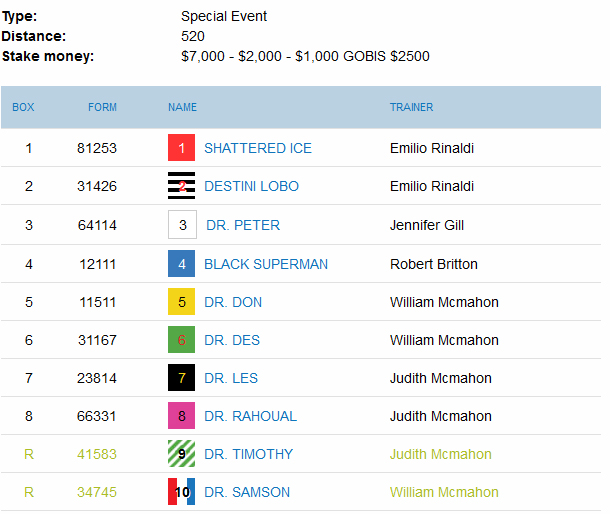The width and height of the screenshot is (610, 514).
Task: Open the DR. TIMOTHY reserve link
Action: point(249,454)
